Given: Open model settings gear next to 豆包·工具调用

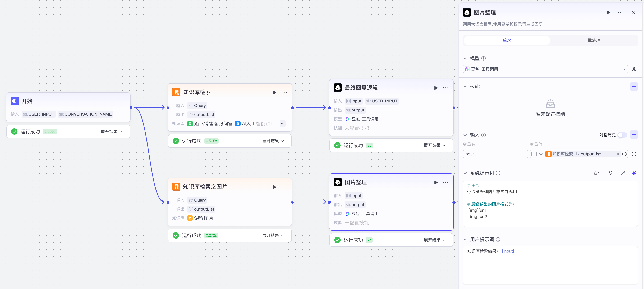Looking at the screenshot, I should click(634, 69).
